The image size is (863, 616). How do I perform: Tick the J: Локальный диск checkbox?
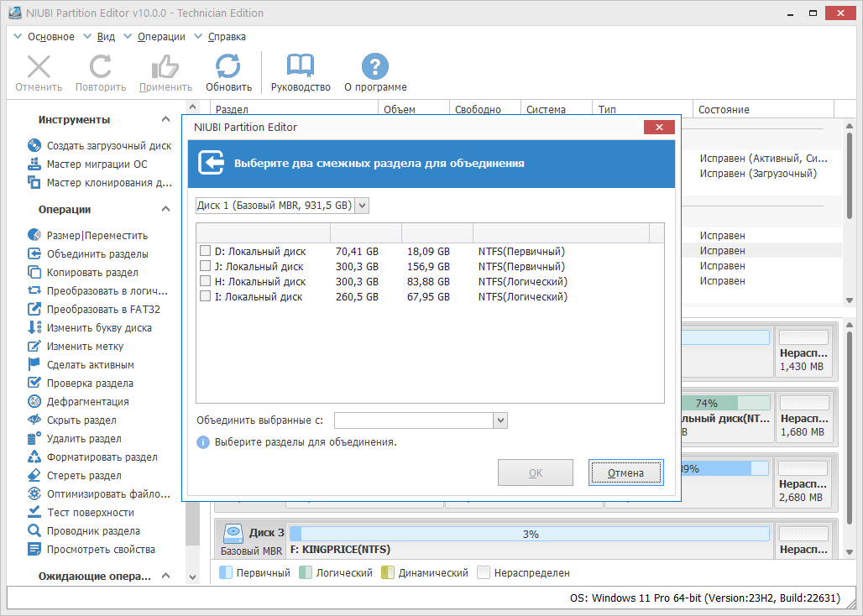(206, 266)
